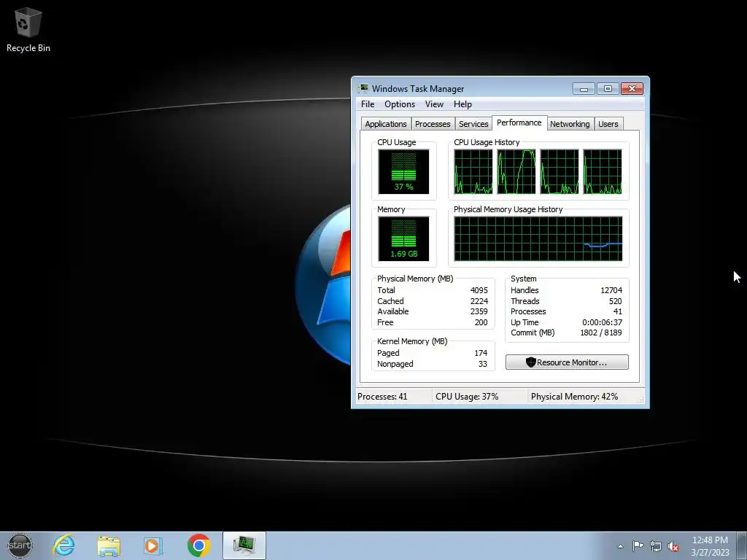Maximize the Windows Task Manager window
The image size is (747, 560).
[x=608, y=88]
